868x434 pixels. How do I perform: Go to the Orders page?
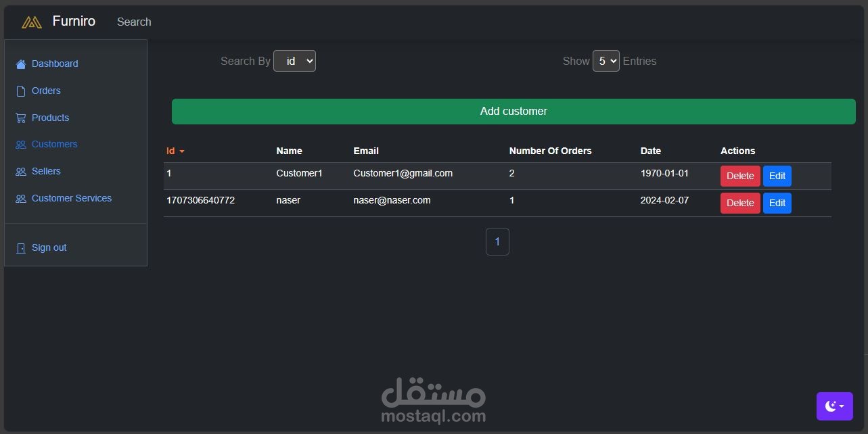tap(46, 91)
